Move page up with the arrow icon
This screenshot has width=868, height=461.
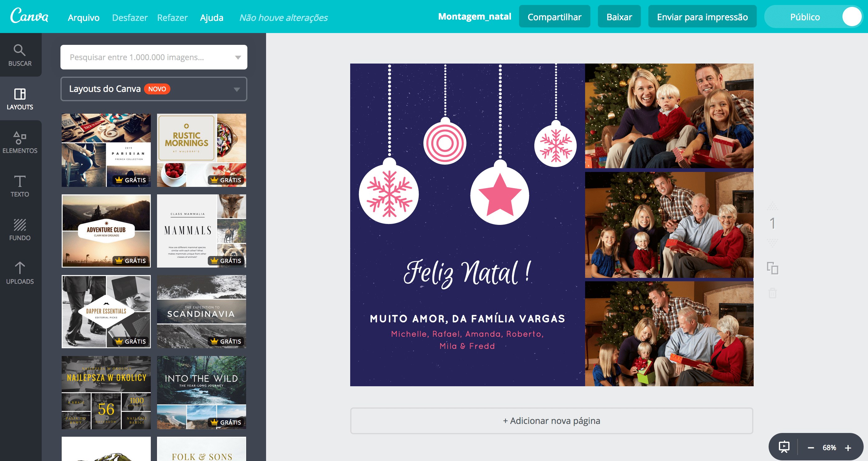(x=773, y=206)
